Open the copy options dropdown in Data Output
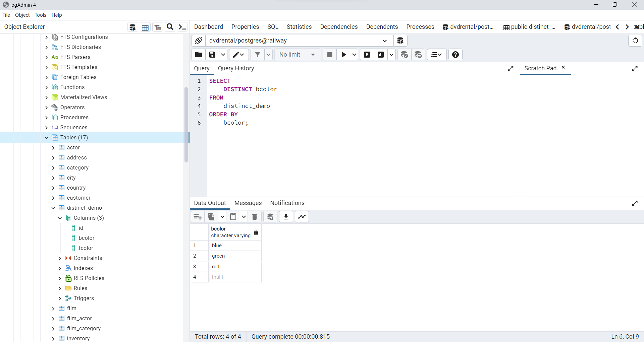 coord(222,217)
